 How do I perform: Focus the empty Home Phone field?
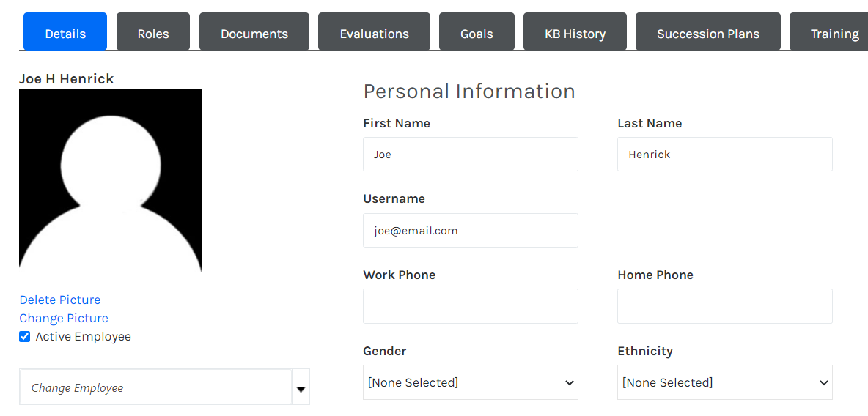(725, 306)
